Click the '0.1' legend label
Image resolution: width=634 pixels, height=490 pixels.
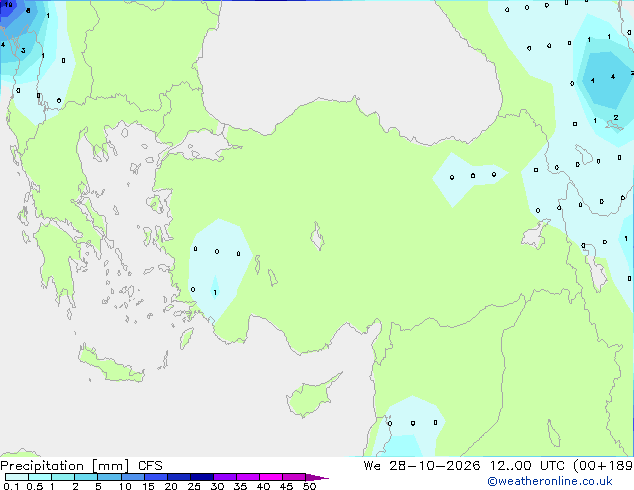pyautogui.click(x=10, y=486)
